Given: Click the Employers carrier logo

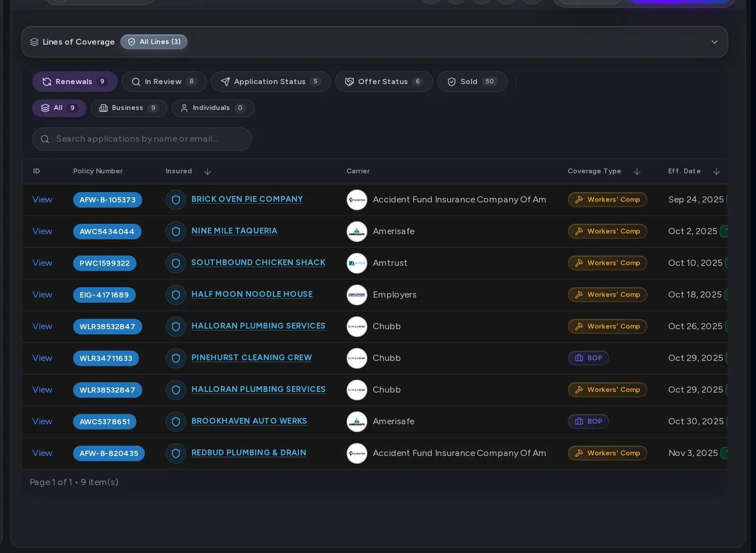Looking at the screenshot, I should tap(357, 295).
